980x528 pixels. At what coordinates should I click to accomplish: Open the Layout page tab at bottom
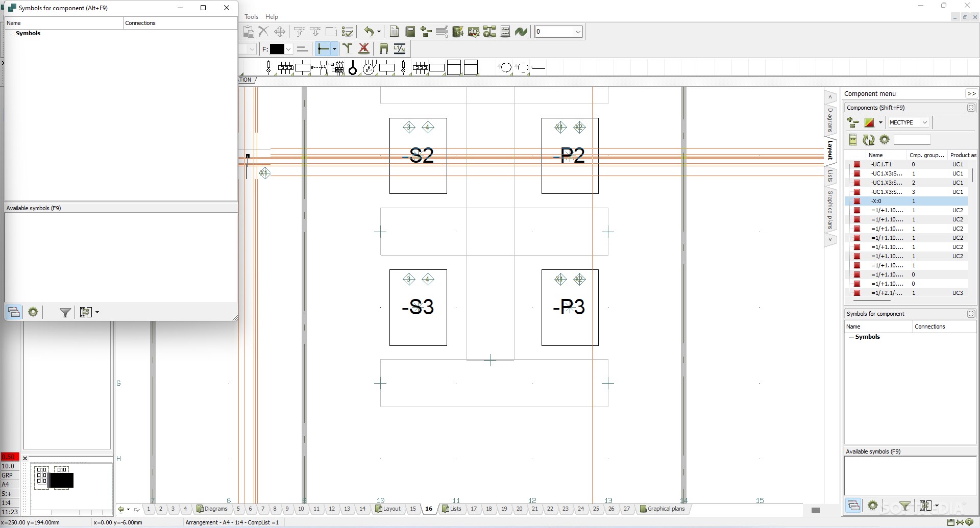[x=388, y=509]
